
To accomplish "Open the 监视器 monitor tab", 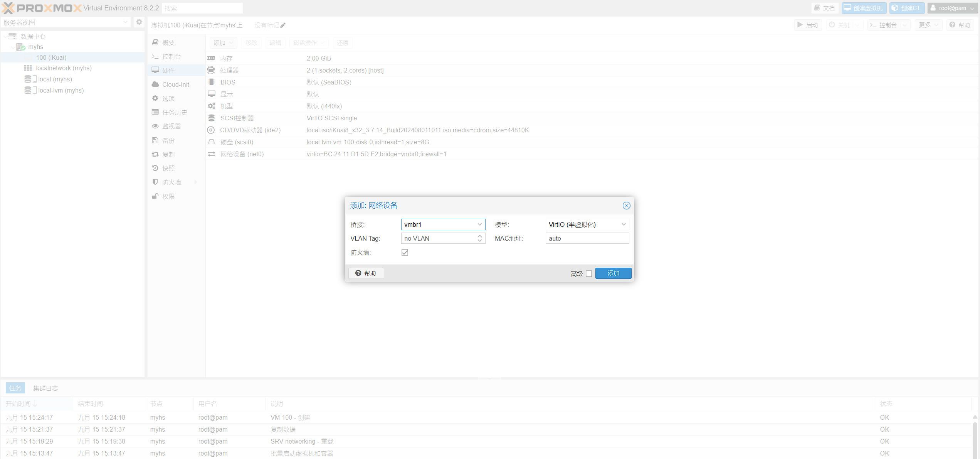I will (x=176, y=126).
